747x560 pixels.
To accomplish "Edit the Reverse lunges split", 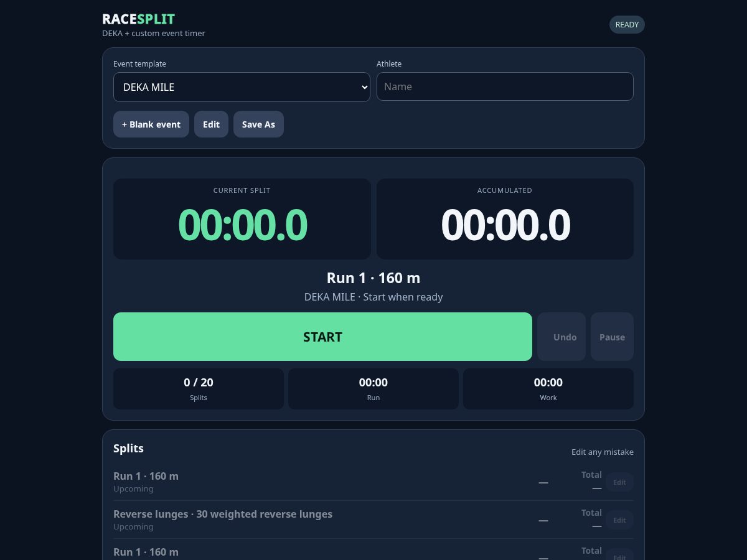I will point(619,520).
